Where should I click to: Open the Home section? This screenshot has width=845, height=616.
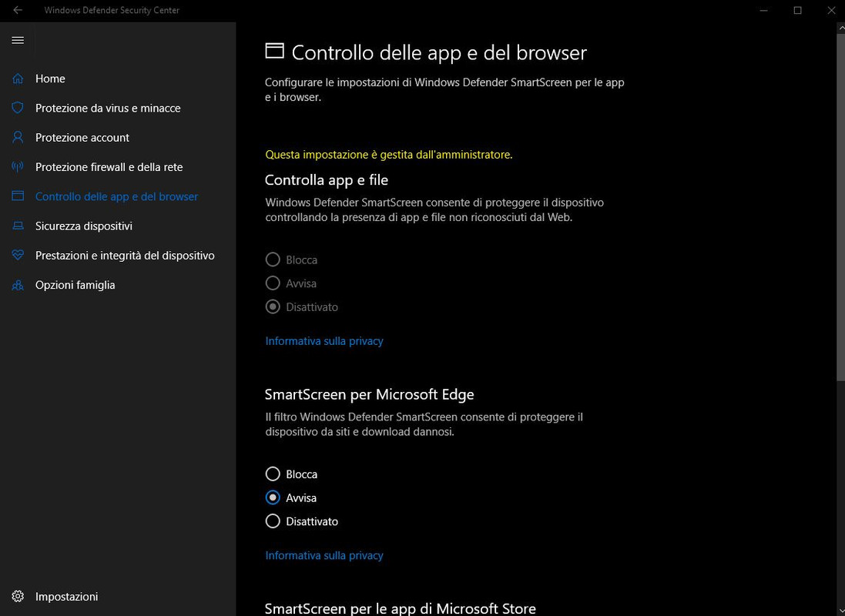point(118,79)
